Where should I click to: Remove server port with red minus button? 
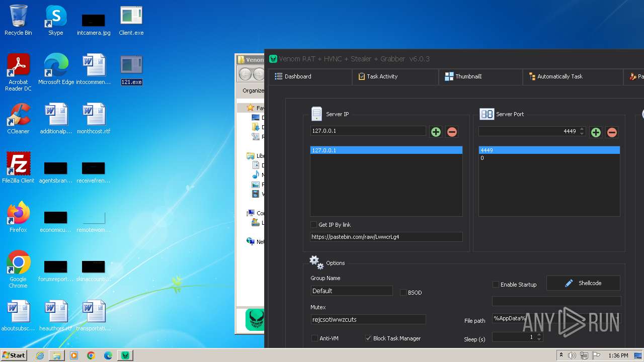click(x=612, y=132)
